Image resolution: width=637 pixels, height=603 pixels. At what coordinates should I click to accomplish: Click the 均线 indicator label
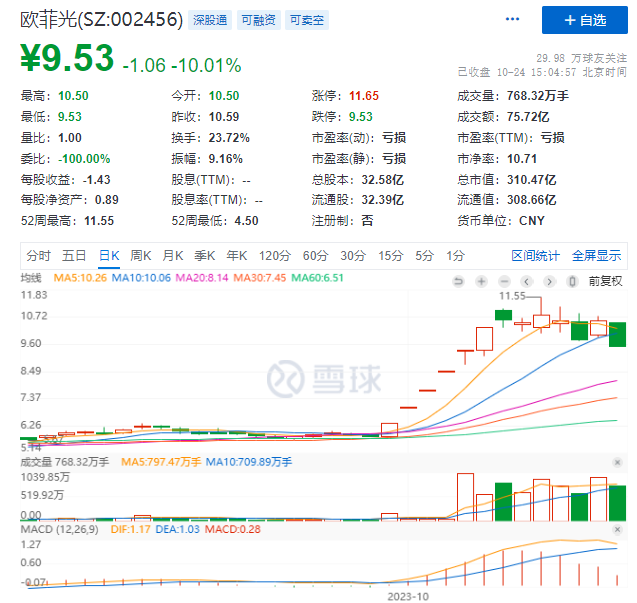(31, 278)
